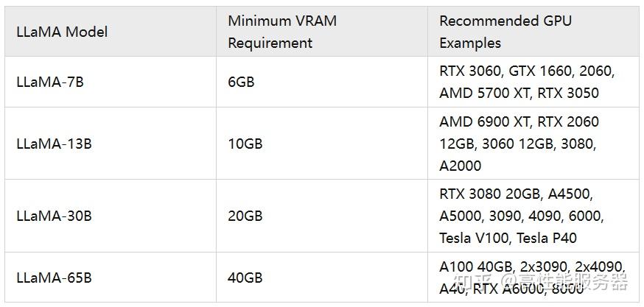This screenshot has height=307, width=644.
Task: Select the Minimum VRAM Requirement header
Action: [x=281, y=32]
